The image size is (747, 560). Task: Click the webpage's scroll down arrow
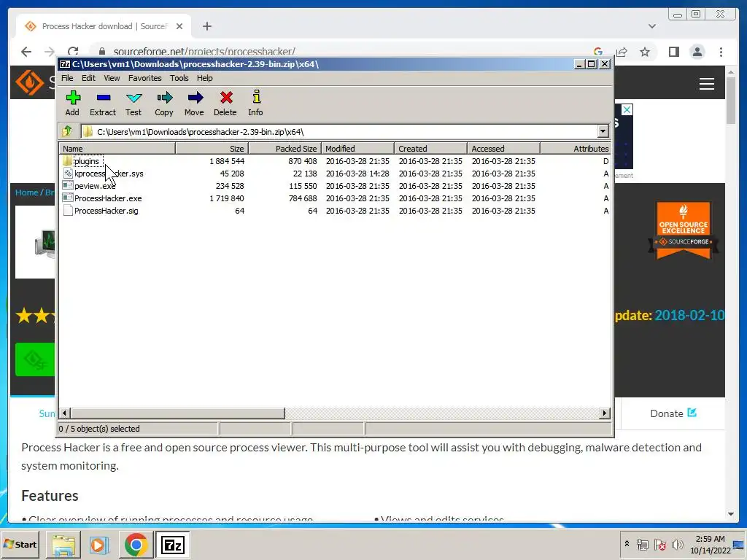click(731, 514)
